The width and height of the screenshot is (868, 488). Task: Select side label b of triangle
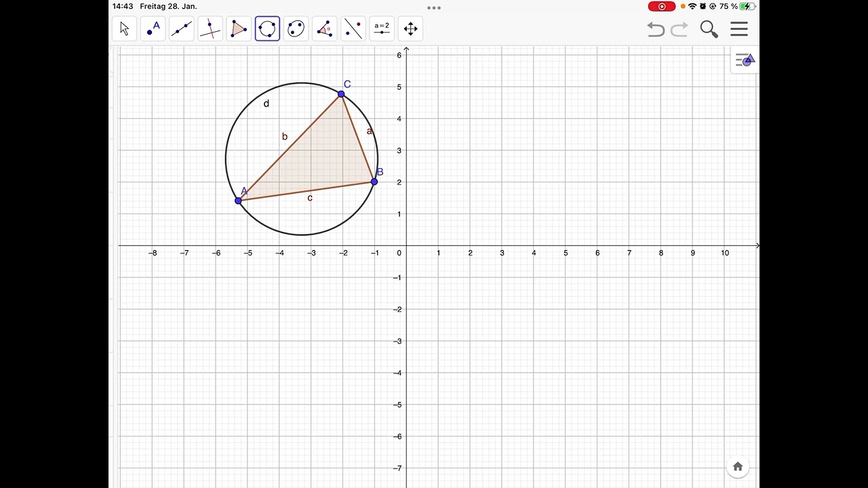tap(284, 136)
